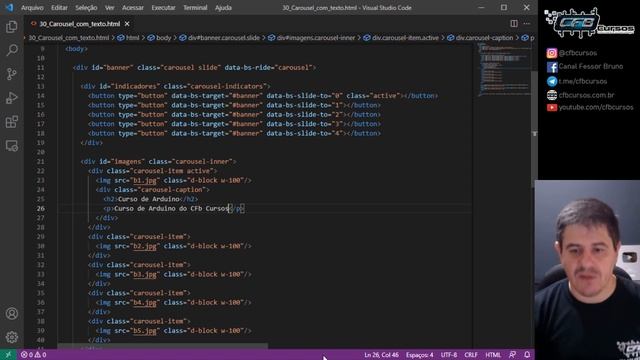Open Run and Debug view
Viewport: 640px width, 360px height.
[12, 98]
